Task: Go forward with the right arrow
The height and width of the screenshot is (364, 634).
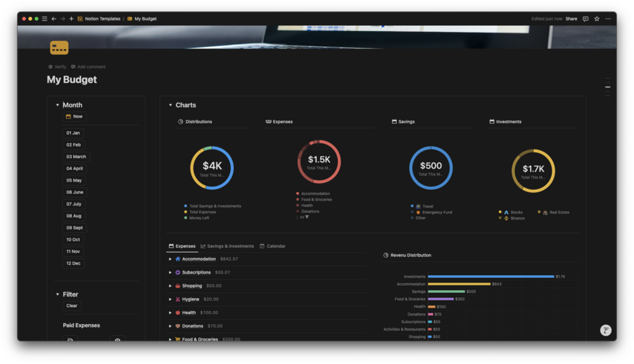Action: (x=62, y=18)
